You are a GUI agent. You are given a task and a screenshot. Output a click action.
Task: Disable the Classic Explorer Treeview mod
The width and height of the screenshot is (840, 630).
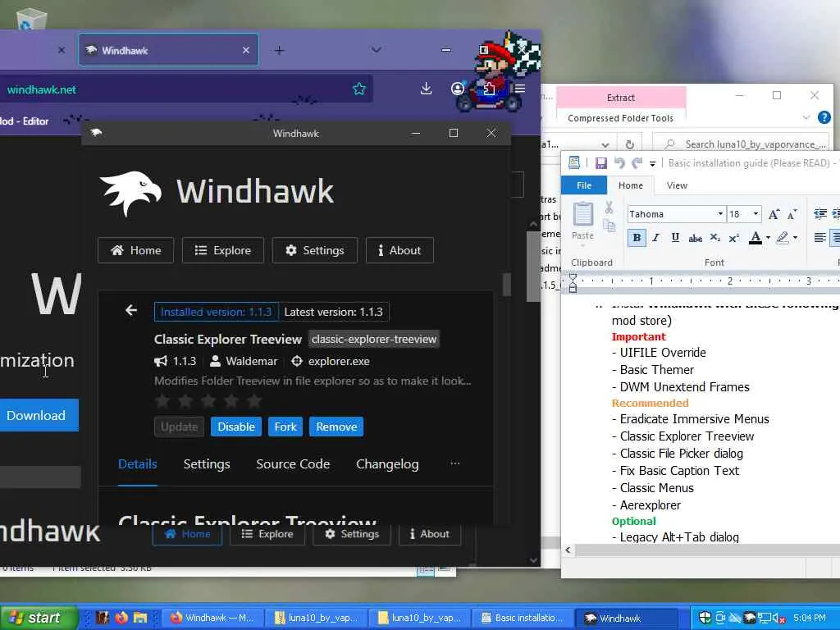tap(235, 427)
